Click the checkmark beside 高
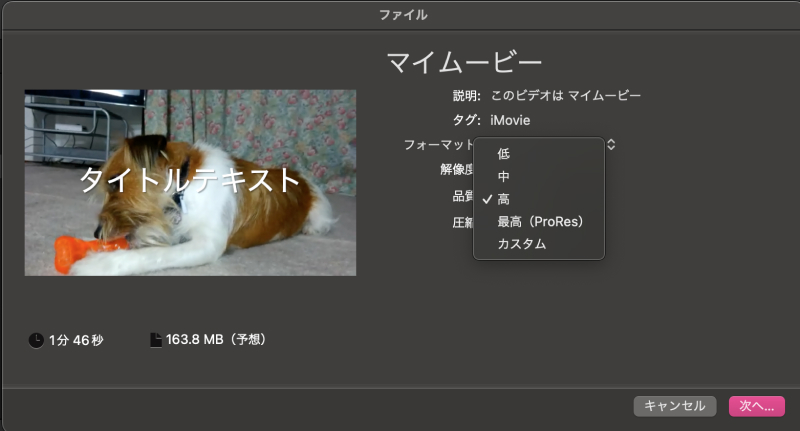The image size is (800, 431). click(x=485, y=199)
